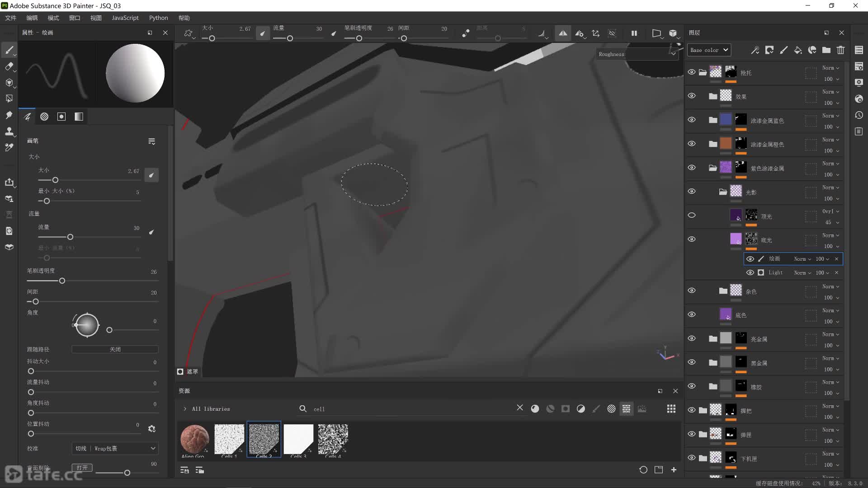Open the JavaScript menu
This screenshot has height=488, width=868.
click(125, 18)
